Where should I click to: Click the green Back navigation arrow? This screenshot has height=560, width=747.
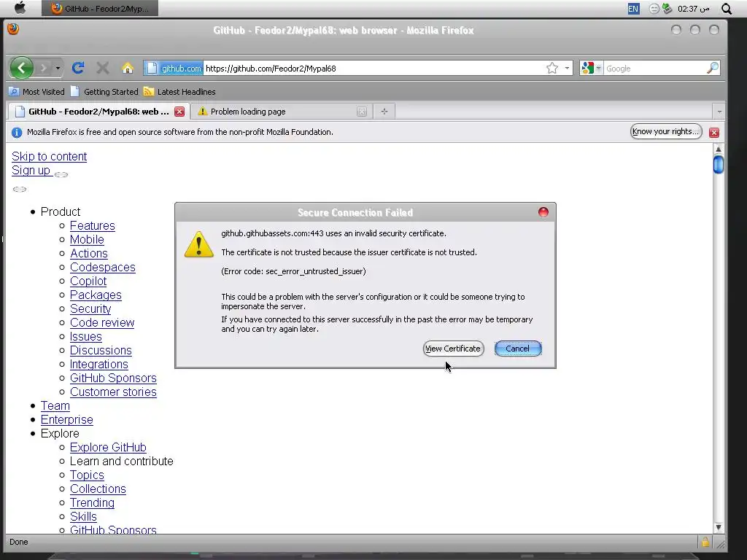click(x=21, y=68)
